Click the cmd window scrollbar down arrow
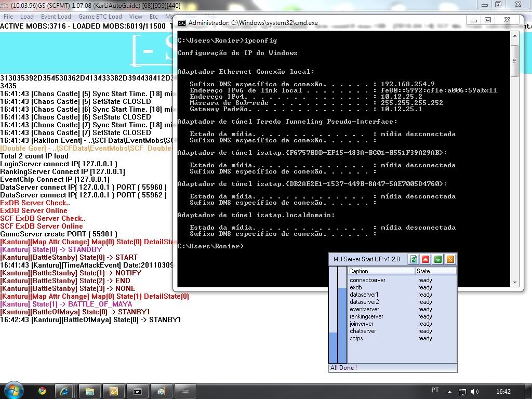Viewport: 532px width, 399px height. pos(514,282)
